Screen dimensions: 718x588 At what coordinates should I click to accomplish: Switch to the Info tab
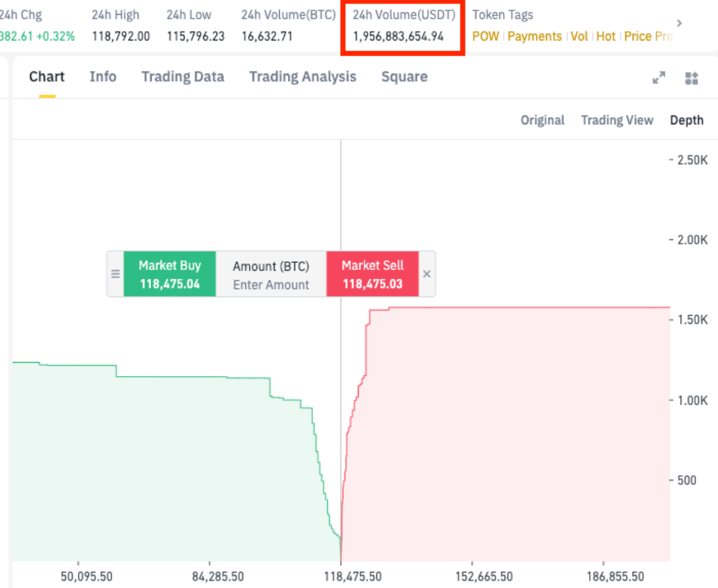[103, 77]
